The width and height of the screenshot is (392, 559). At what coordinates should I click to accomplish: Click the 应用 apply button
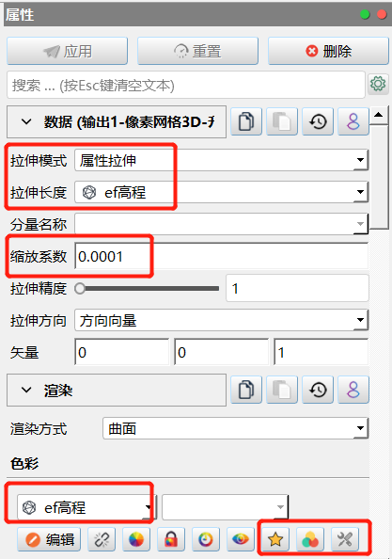coord(67,51)
